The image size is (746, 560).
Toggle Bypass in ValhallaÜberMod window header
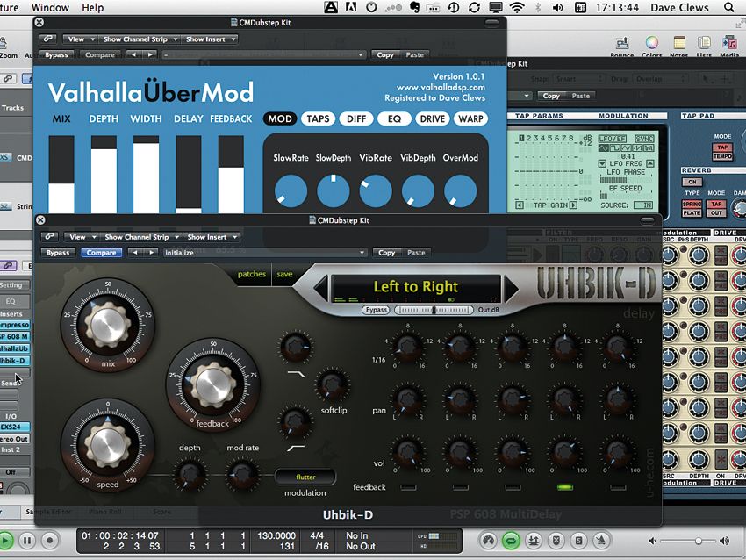click(x=56, y=54)
